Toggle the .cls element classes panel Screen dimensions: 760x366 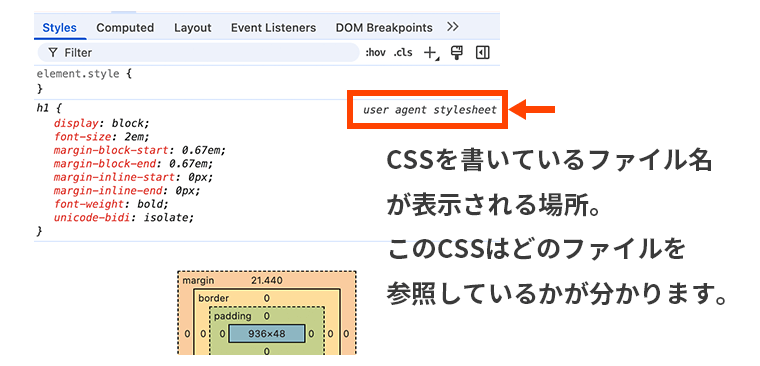(403, 52)
